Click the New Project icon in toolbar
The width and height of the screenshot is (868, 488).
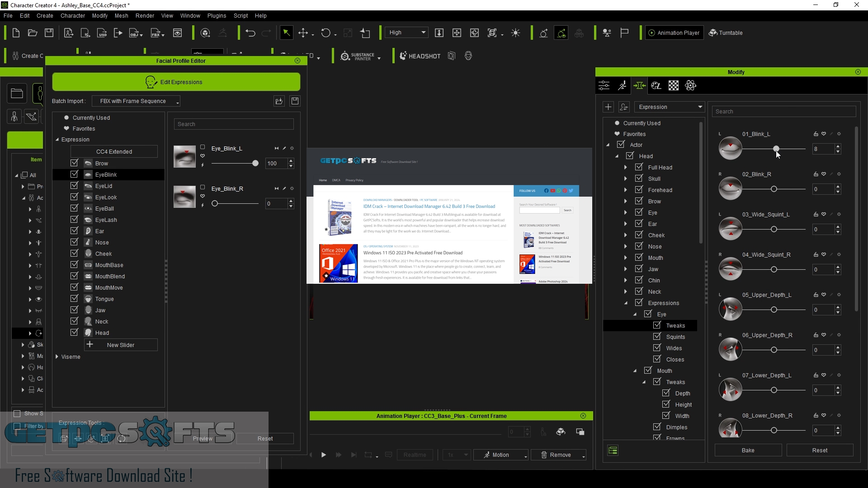pyautogui.click(x=16, y=33)
